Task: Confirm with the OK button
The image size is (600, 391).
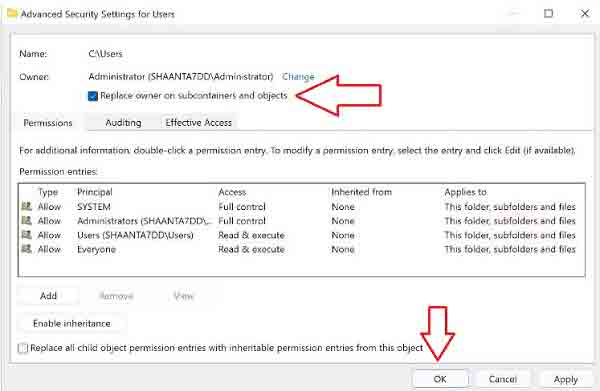Action: pos(440,379)
